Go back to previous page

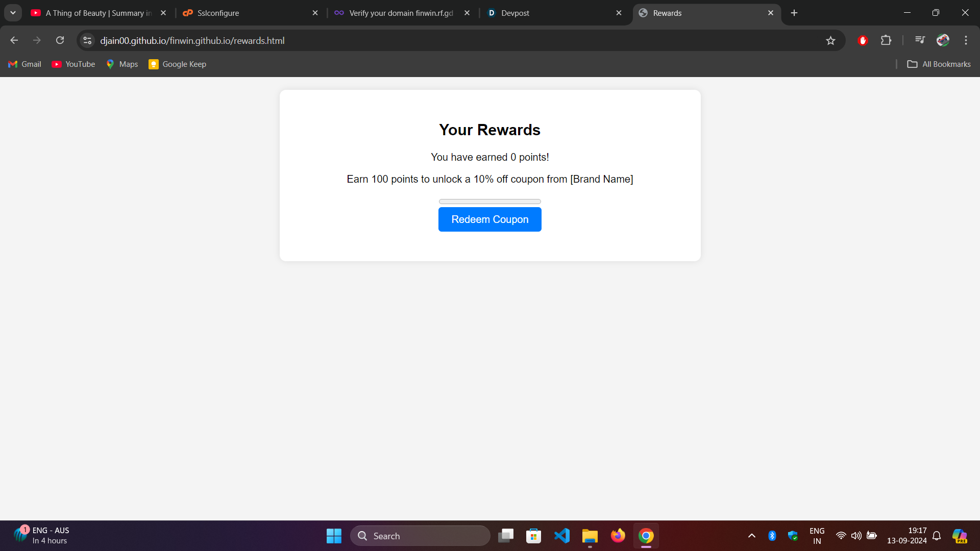pos(14,40)
